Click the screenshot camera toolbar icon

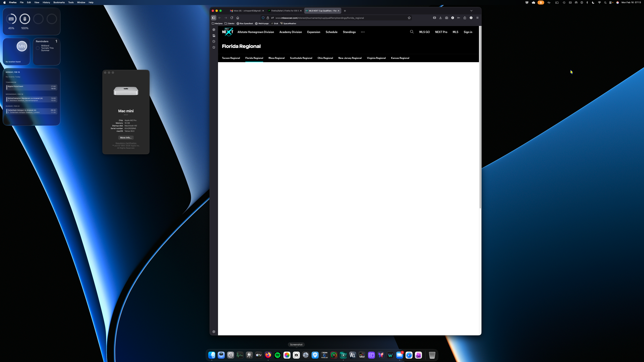point(446,18)
